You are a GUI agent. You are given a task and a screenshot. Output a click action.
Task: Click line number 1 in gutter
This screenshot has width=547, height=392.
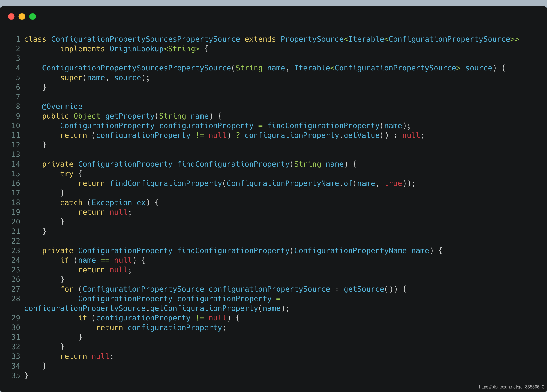18,39
